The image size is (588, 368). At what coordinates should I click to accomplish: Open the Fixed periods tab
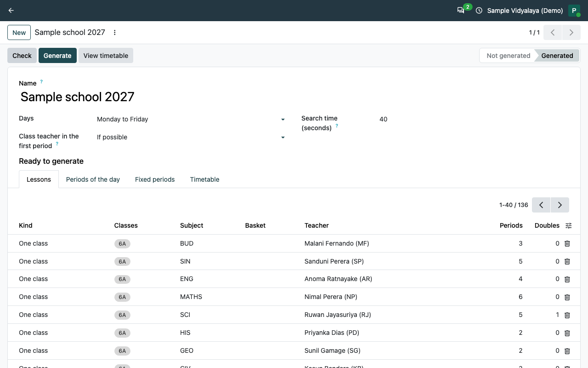(x=155, y=179)
